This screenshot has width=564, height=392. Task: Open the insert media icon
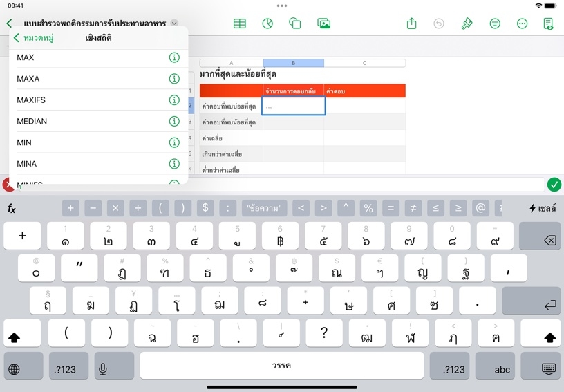(x=323, y=24)
